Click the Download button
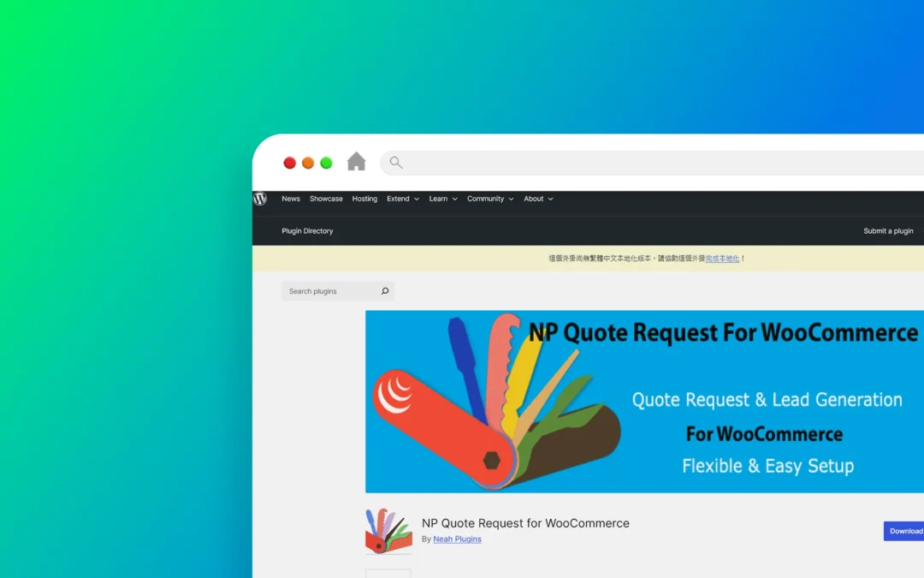Viewport: 924px width, 578px height. pos(904,531)
